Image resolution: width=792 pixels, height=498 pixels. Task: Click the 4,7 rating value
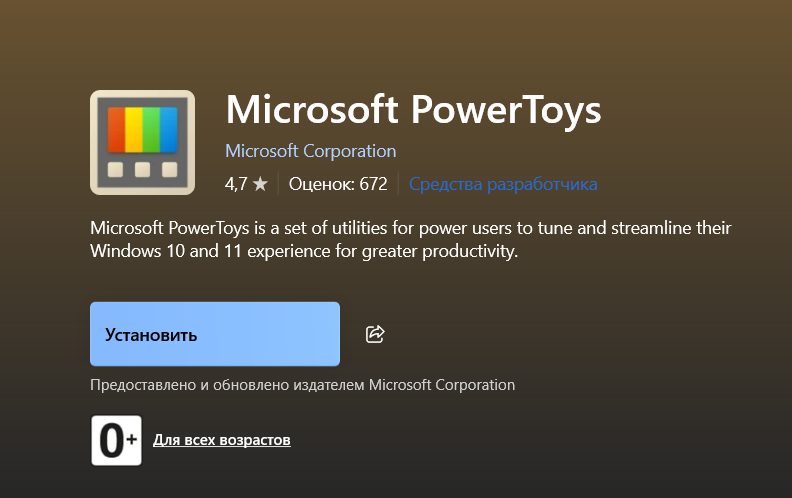pos(236,184)
